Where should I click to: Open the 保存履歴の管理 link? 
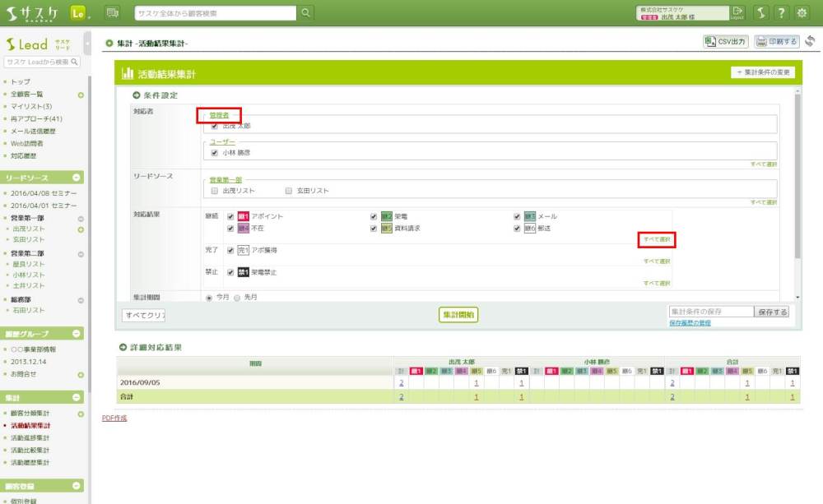[x=690, y=323]
